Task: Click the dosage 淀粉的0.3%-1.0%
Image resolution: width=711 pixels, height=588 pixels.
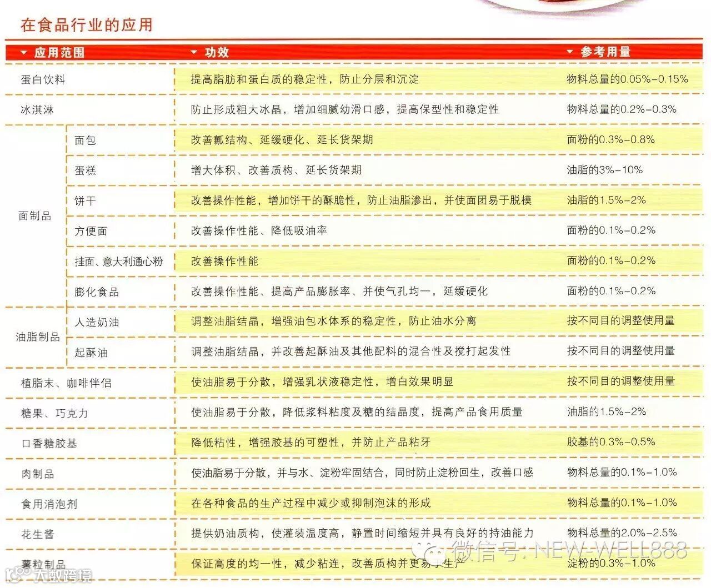Action: tap(611, 563)
